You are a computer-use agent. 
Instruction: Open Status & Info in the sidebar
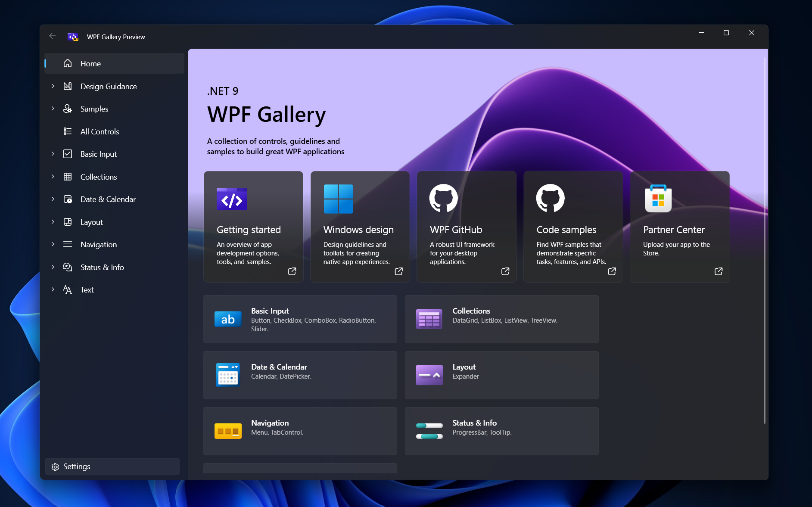(x=102, y=267)
